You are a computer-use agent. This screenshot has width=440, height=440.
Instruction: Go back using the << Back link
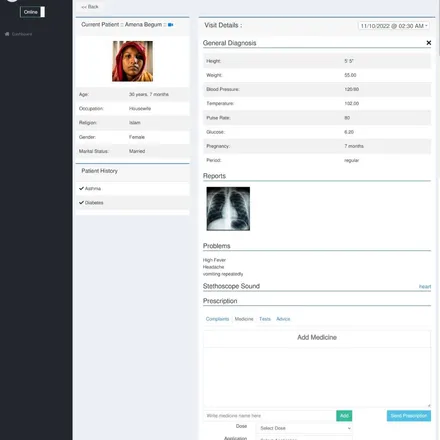tap(90, 7)
